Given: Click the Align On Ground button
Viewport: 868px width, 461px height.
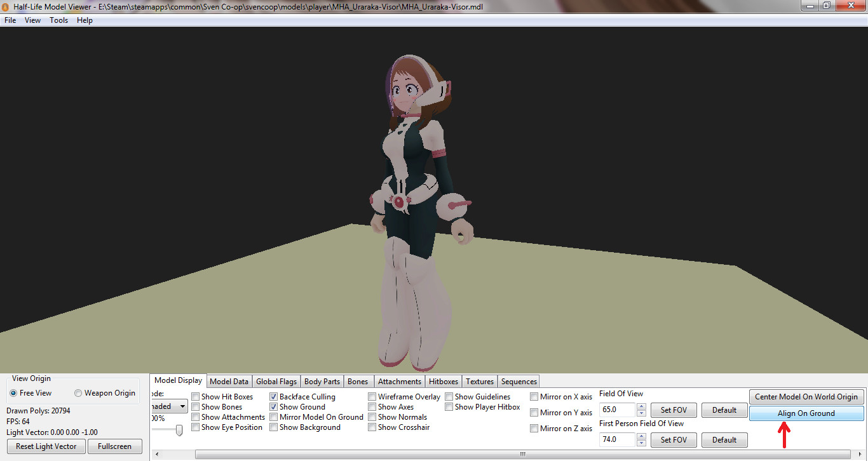Looking at the screenshot, I should click(806, 413).
